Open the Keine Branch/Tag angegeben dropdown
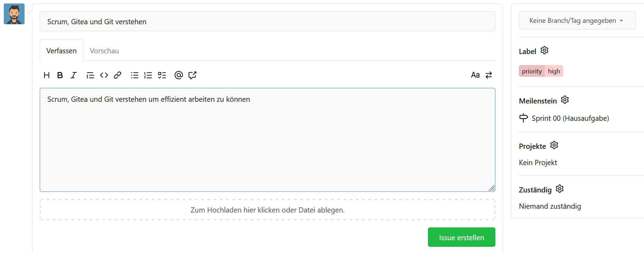 click(577, 20)
